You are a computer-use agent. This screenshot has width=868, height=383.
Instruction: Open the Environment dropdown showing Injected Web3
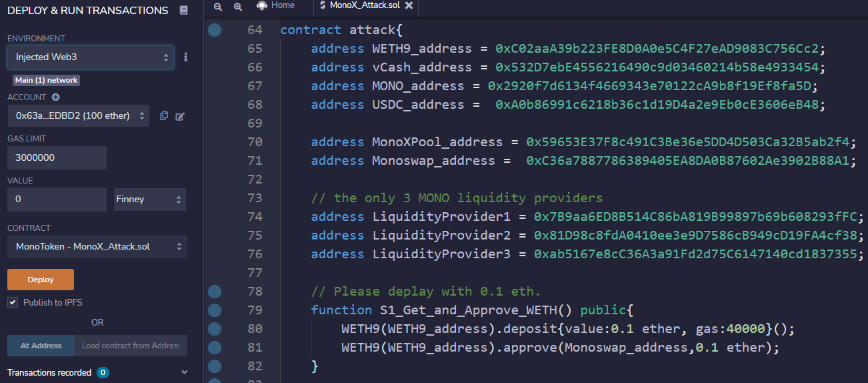(91, 57)
